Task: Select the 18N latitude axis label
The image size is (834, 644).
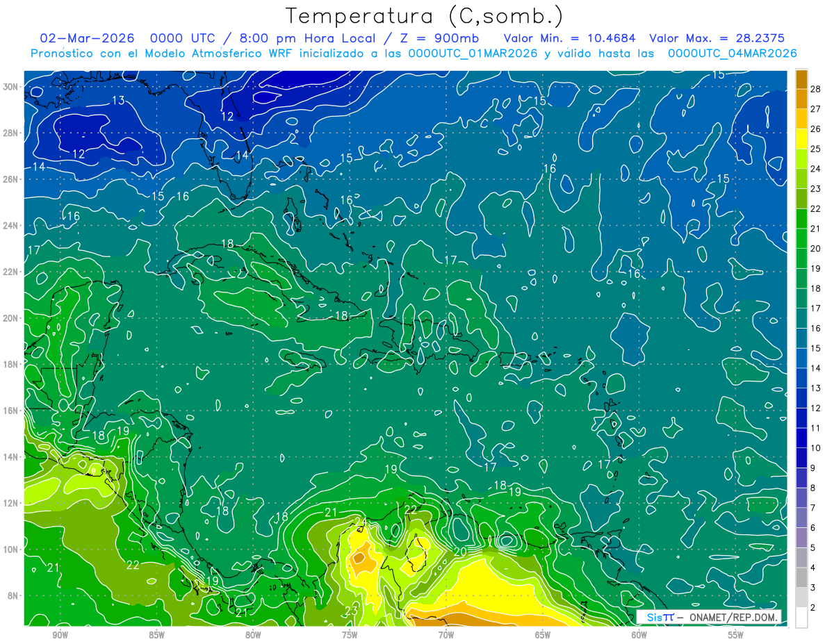Action: (13, 364)
